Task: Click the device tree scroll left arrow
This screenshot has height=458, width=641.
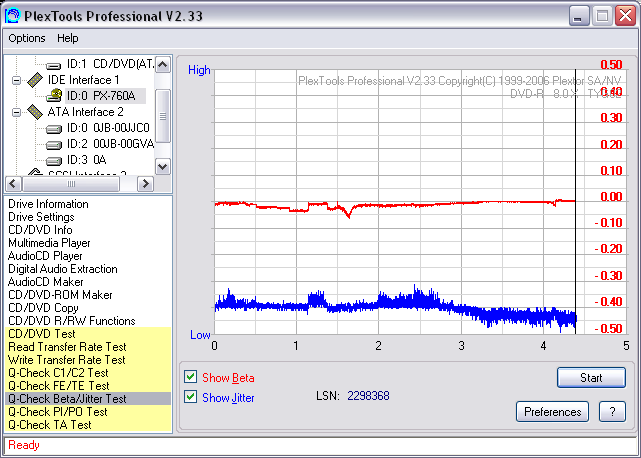Action: (13, 184)
